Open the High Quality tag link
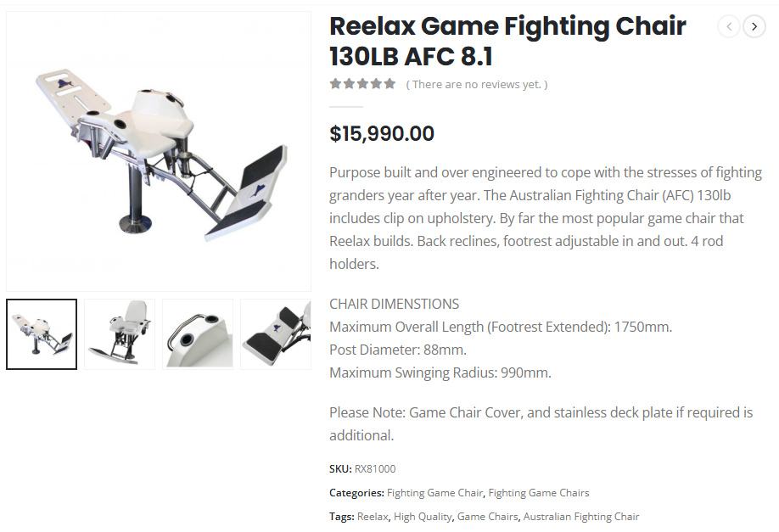This screenshot has height=532, width=779. pyautogui.click(x=423, y=517)
